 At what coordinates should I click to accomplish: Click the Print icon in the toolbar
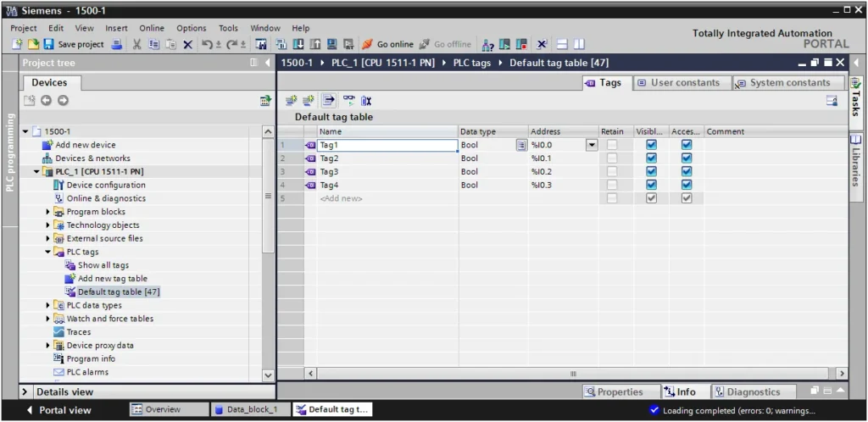[x=117, y=44]
